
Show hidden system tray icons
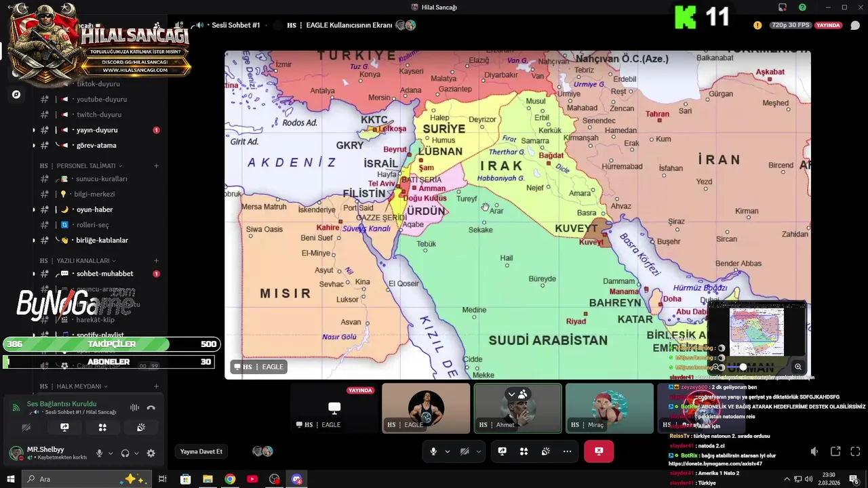(787, 479)
